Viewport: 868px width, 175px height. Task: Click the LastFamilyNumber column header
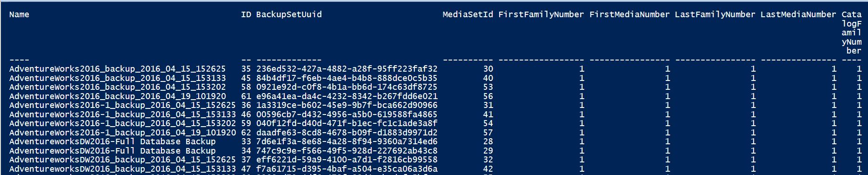click(715, 14)
